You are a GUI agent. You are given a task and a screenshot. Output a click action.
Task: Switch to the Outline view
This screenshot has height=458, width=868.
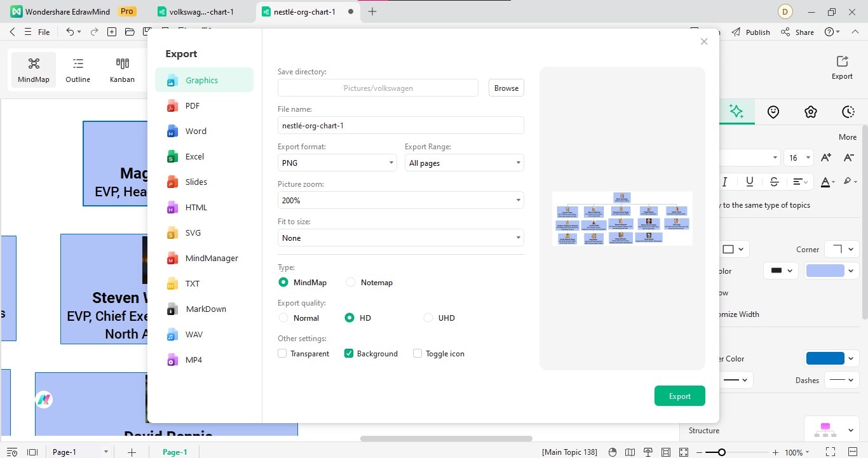pos(78,70)
